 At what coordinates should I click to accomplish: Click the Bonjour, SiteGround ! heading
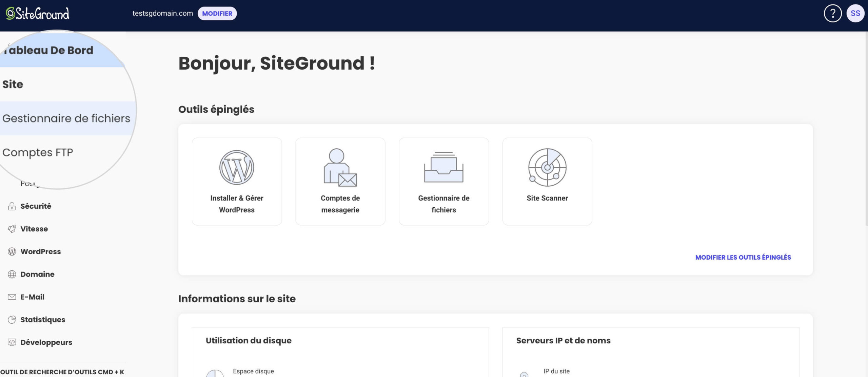(277, 63)
